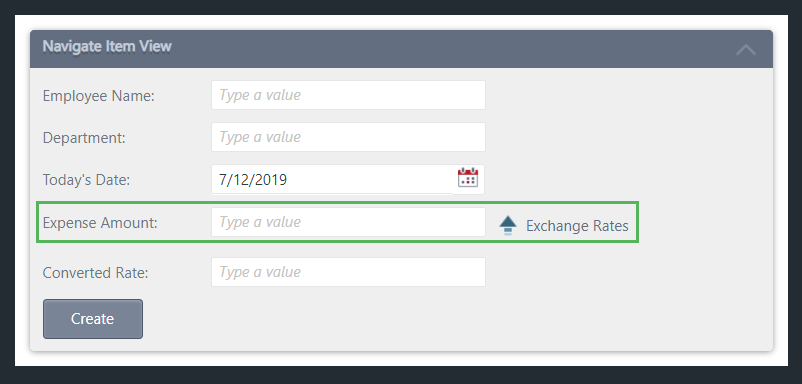
Task: Open the calendar date picker icon
Action: click(x=467, y=178)
